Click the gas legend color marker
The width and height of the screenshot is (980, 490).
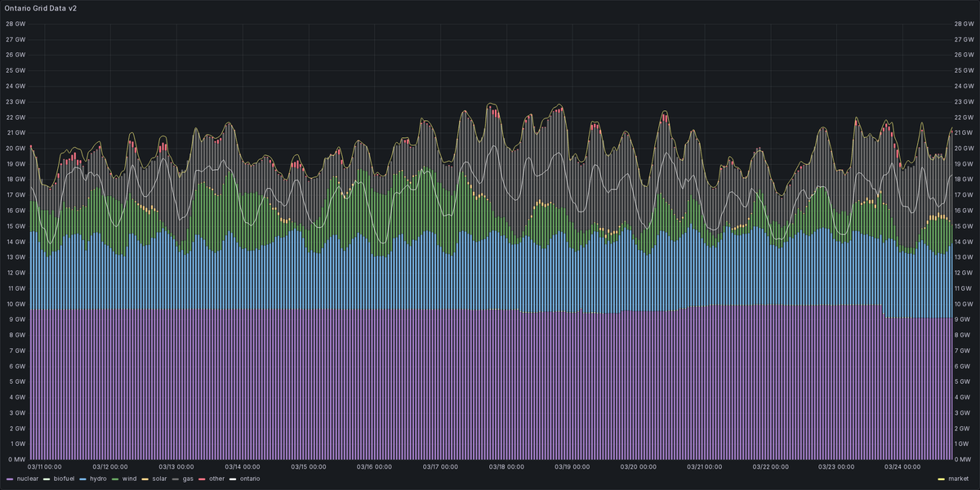coord(174,479)
